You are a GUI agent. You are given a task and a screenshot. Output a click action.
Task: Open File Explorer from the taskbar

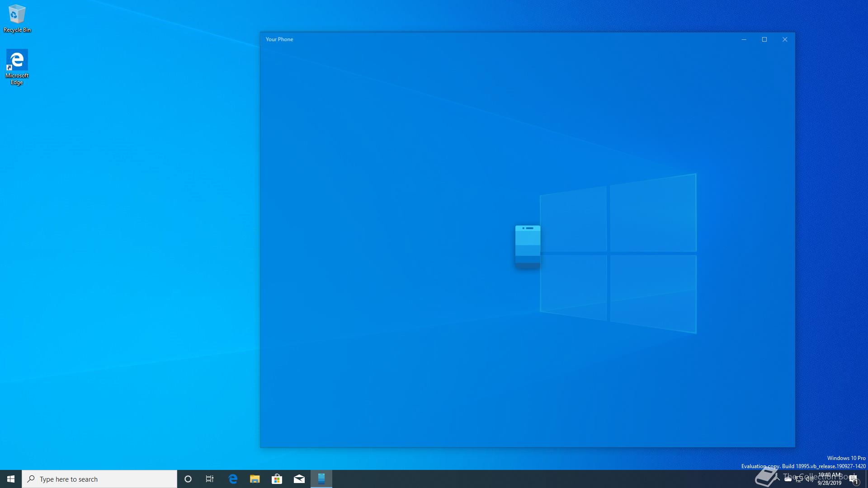pos(255,479)
